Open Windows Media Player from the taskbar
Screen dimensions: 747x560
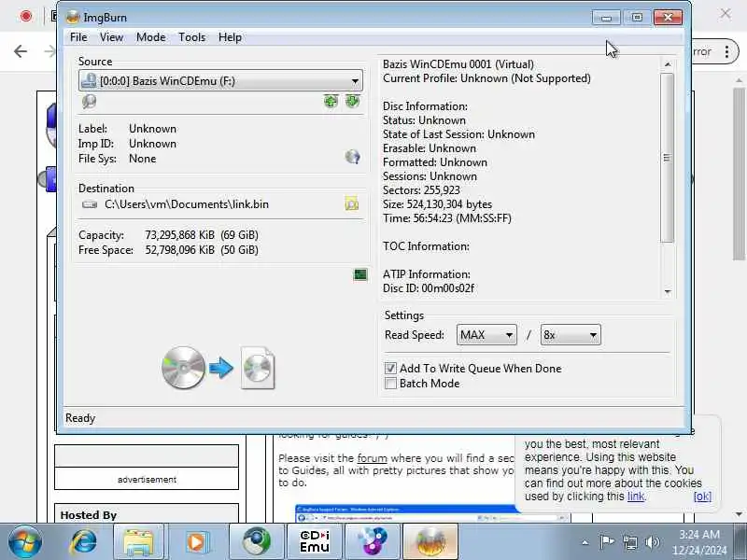(x=197, y=542)
